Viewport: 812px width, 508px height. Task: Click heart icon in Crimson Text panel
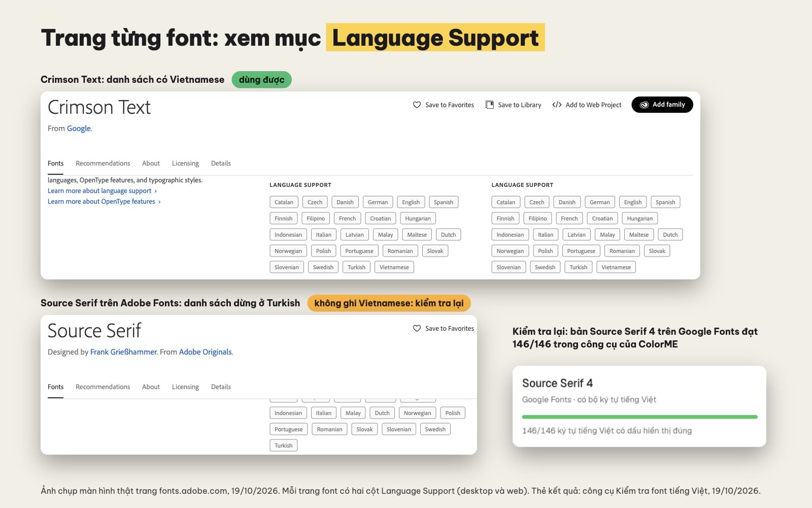(x=417, y=105)
